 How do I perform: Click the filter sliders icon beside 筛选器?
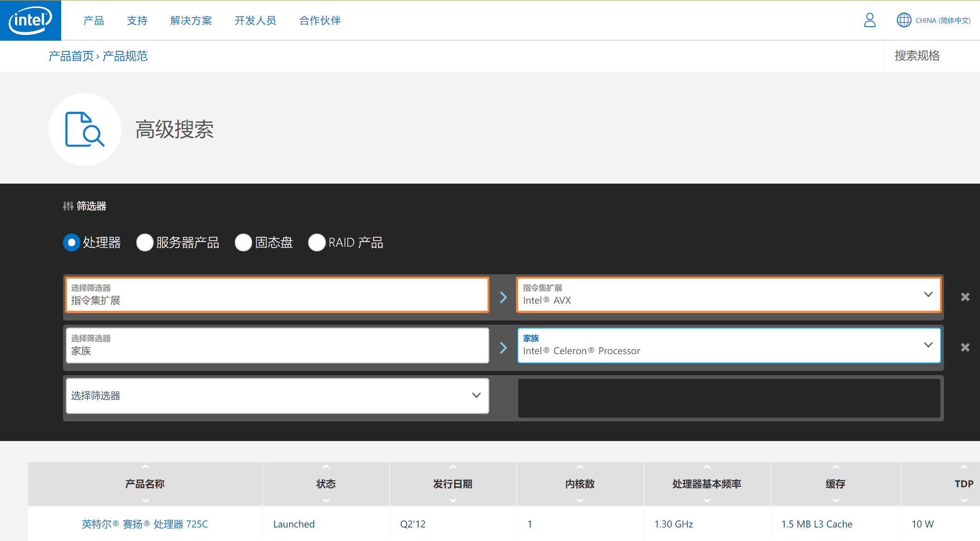click(68, 206)
